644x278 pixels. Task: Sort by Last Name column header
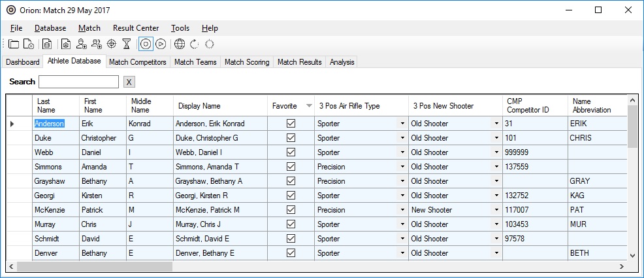56,106
